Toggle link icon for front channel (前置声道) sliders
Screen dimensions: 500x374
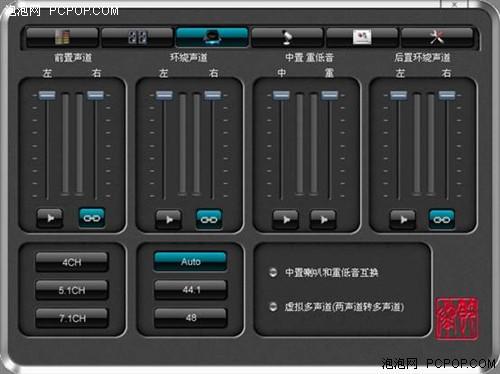(x=92, y=218)
